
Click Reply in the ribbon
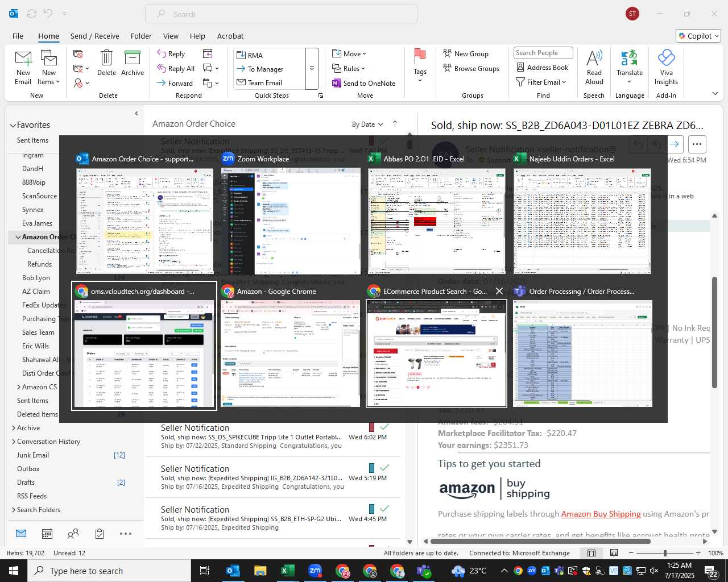point(171,54)
